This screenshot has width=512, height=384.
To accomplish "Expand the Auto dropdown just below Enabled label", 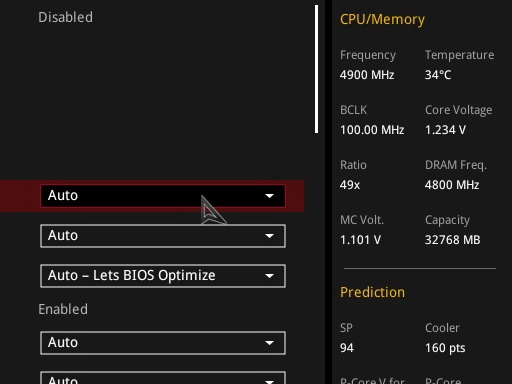I will 163,343.
